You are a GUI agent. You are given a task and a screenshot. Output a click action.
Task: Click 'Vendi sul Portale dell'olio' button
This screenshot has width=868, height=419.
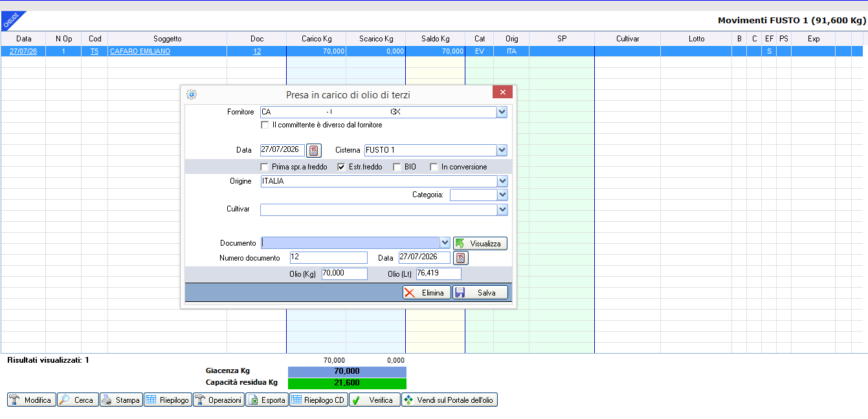[450, 400]
